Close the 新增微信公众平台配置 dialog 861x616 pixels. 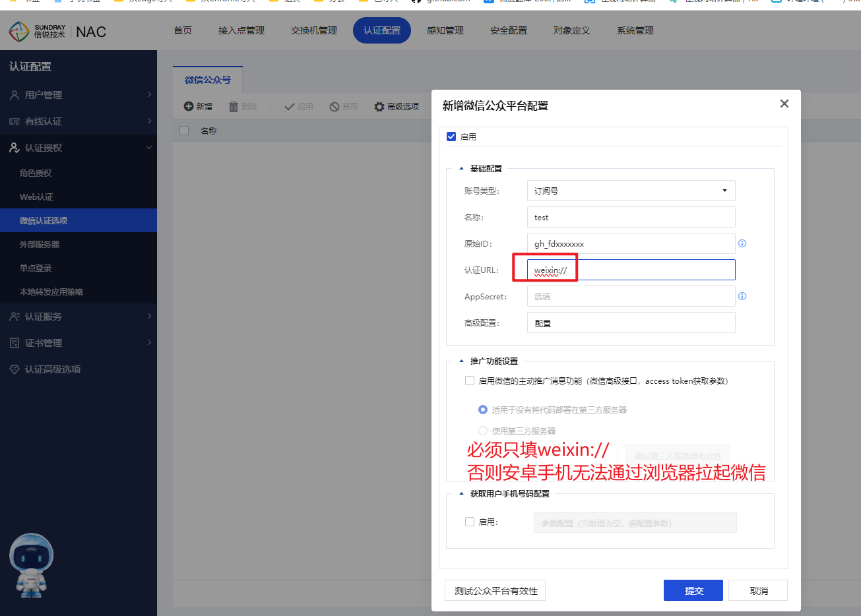(784, 104)
